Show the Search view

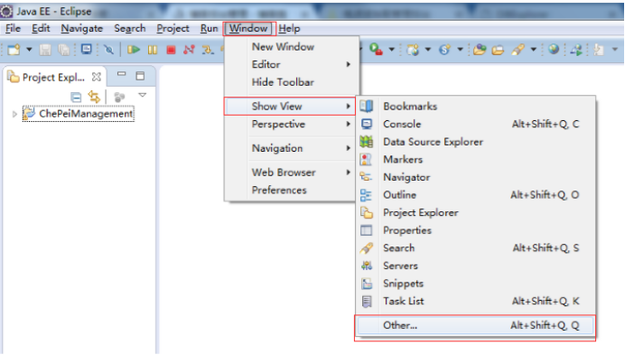(476, 248)
